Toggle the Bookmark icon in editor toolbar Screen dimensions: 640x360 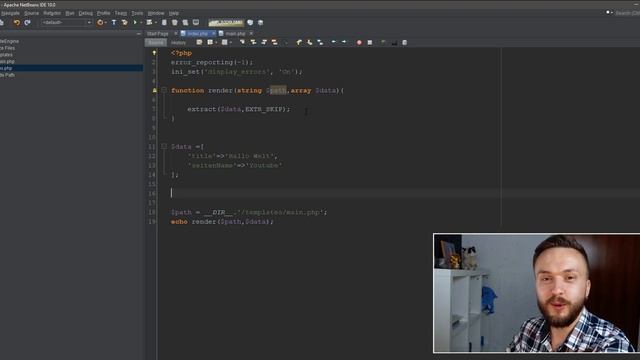pyautogui.click(x=320, y=42)
